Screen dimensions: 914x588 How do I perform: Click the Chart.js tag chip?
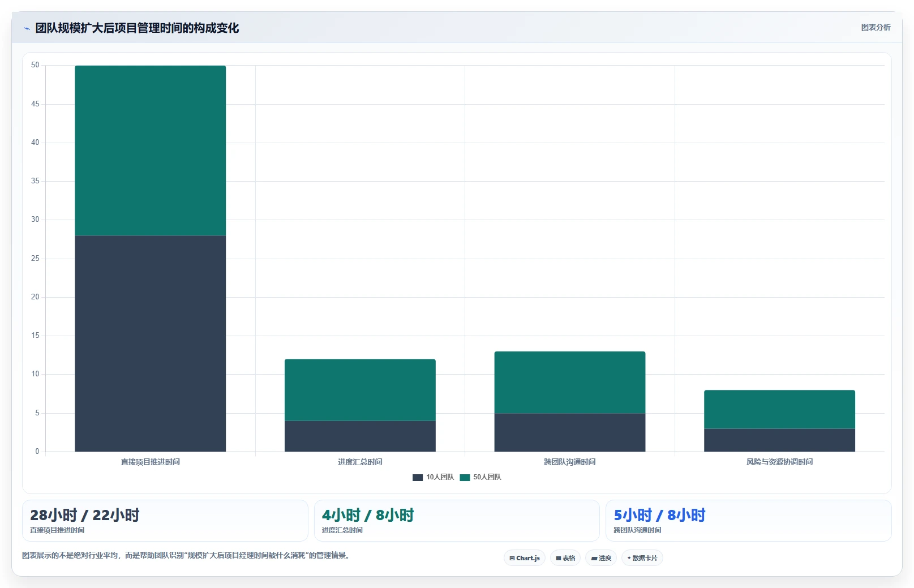[x=525, y=558]
